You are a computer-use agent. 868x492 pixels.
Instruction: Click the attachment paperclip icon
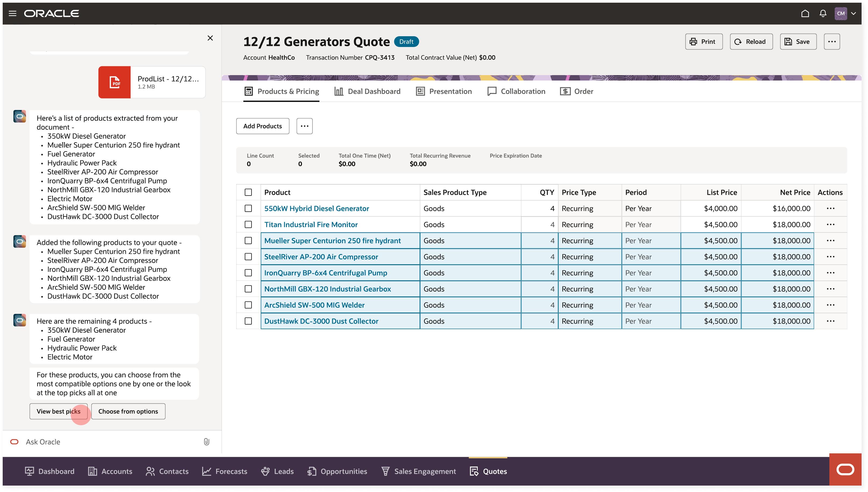pyautogui.click(x=206, y=442)
